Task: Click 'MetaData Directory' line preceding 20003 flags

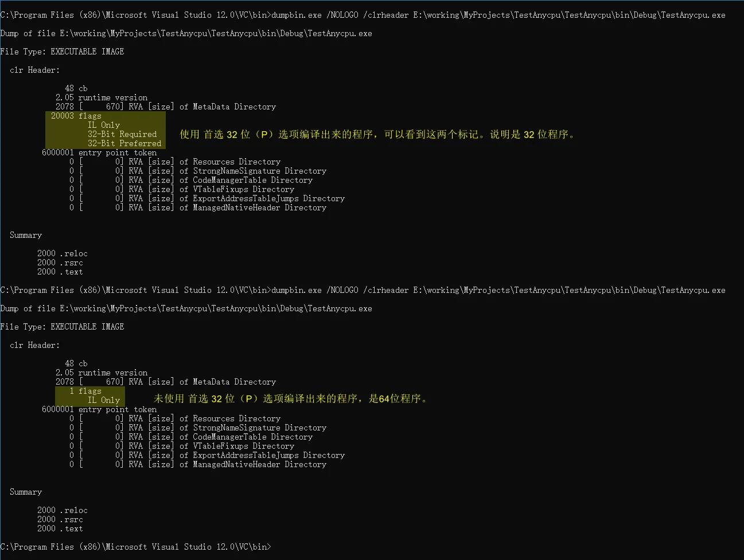Action: pos(166,107)
